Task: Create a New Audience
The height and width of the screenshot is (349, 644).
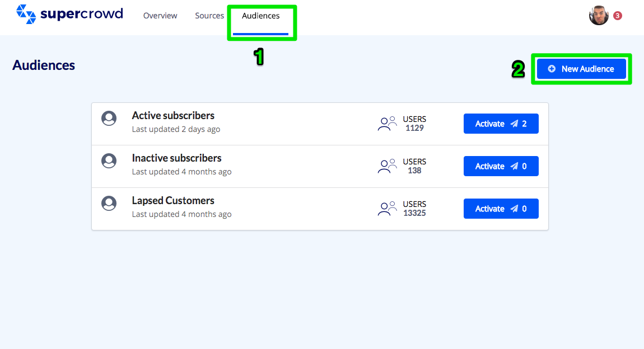Action: [x=581, y=69]
